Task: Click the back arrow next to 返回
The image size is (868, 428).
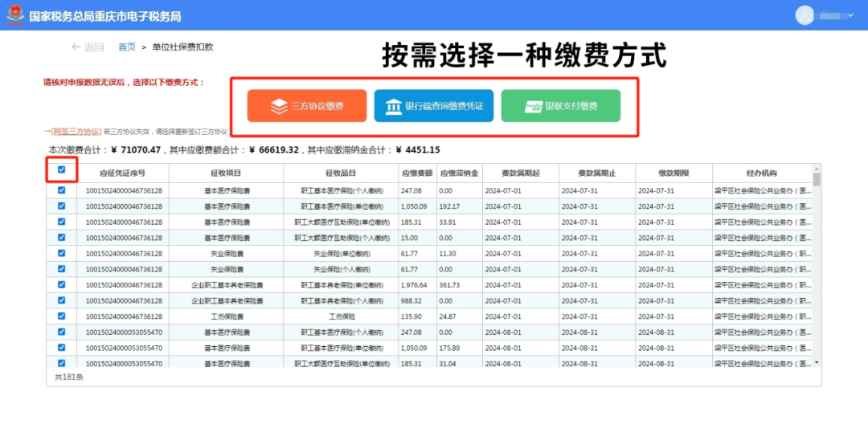Action: pyautogui.click(x=76, y=47)
